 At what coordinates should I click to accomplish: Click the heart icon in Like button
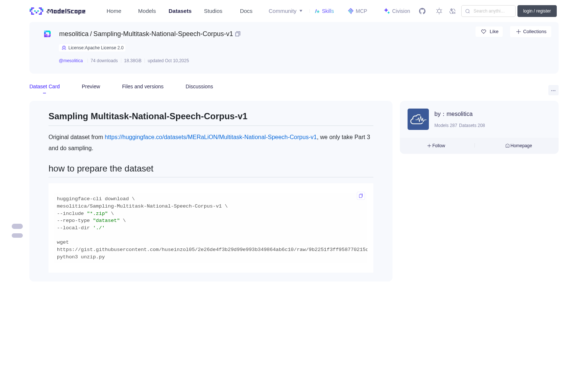point(484,32)
